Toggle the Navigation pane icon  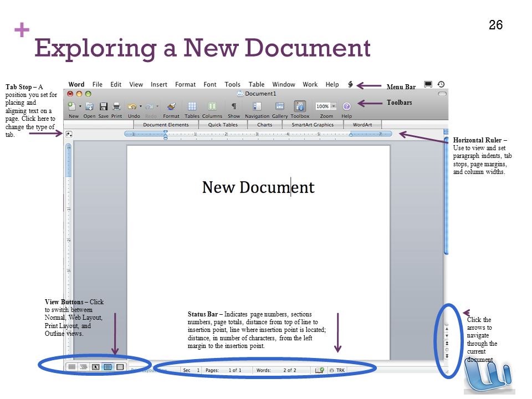pos(257,106)
